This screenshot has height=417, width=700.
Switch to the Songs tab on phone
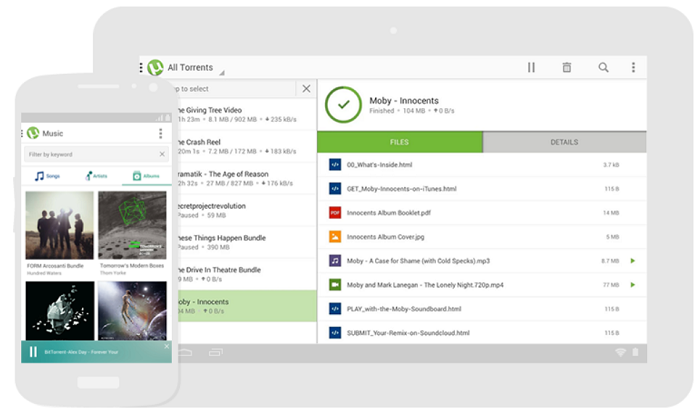tap(47, 176)
